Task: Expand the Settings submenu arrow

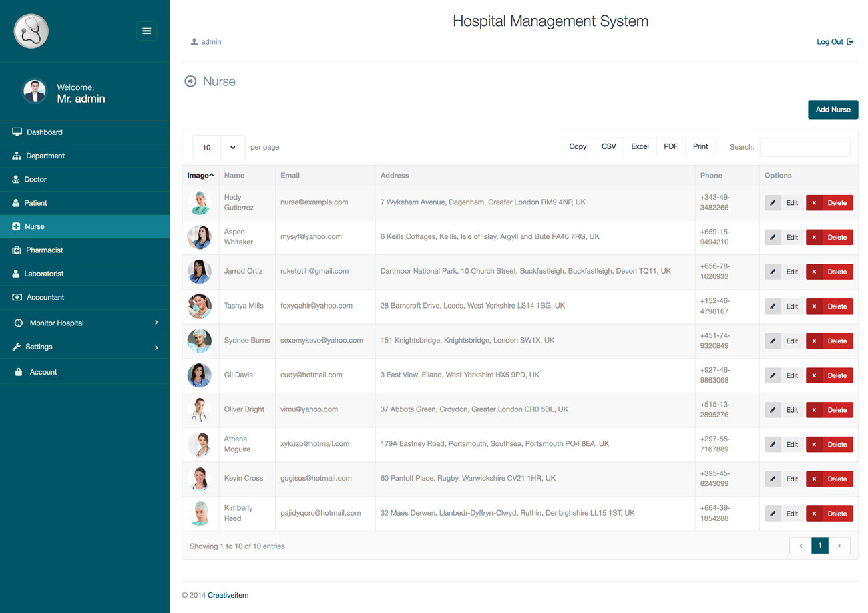Action: (x=156, y=347)
